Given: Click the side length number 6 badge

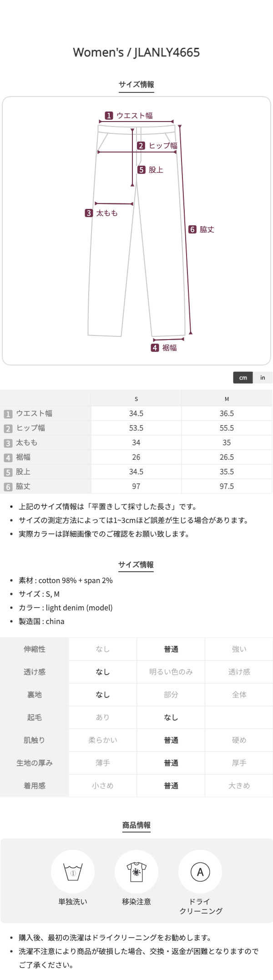Looking at the screenshot, I should click(x=192, y=229).
